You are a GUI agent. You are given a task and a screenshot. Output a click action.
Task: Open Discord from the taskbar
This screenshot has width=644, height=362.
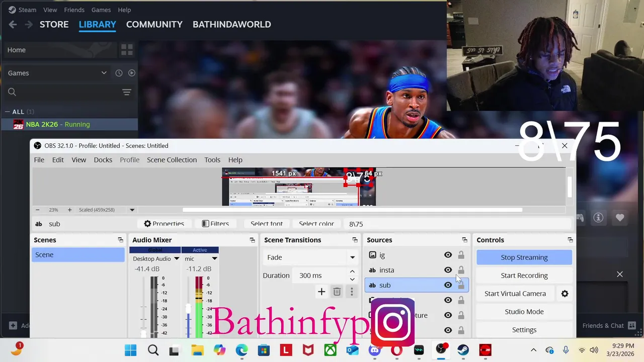374,350
